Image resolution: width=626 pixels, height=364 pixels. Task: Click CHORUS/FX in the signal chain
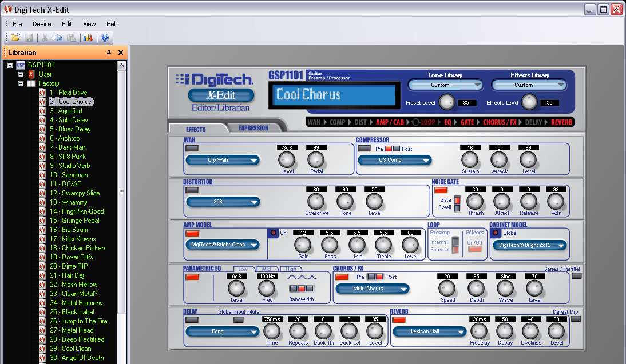(500, 122)
